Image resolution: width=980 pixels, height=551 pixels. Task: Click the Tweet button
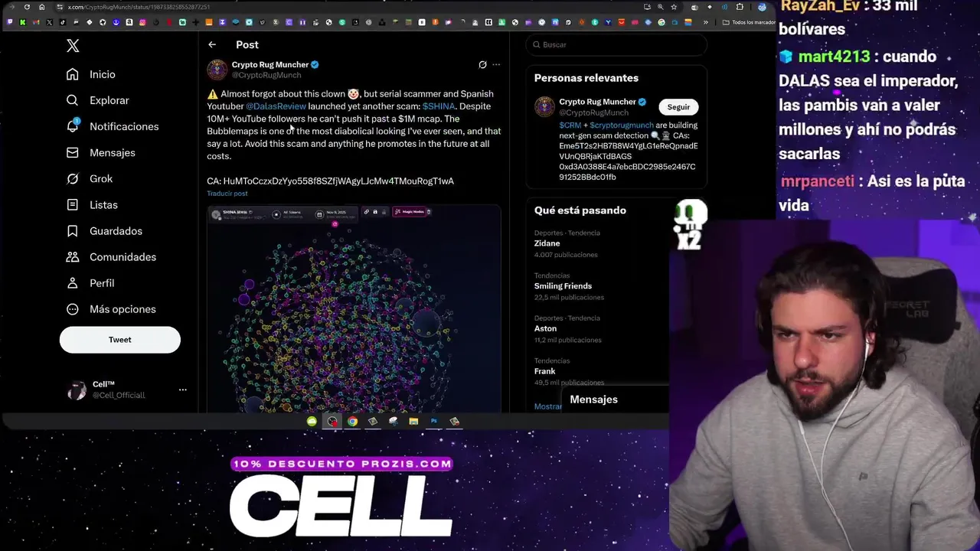point(120,340)
